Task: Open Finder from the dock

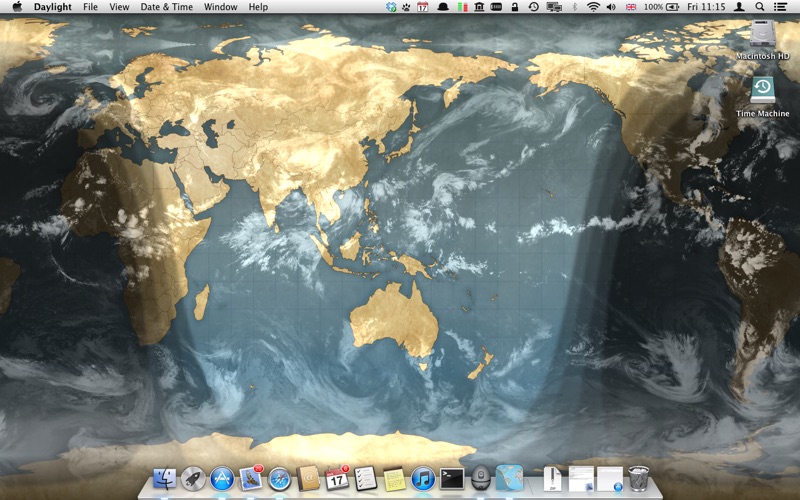Action: tap(164, 479)
